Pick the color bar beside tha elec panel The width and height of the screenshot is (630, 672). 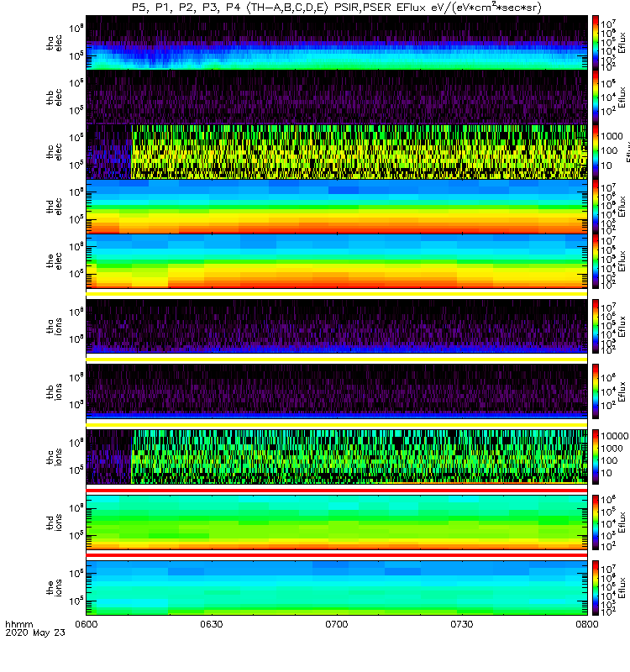click(x=596, y=43)
